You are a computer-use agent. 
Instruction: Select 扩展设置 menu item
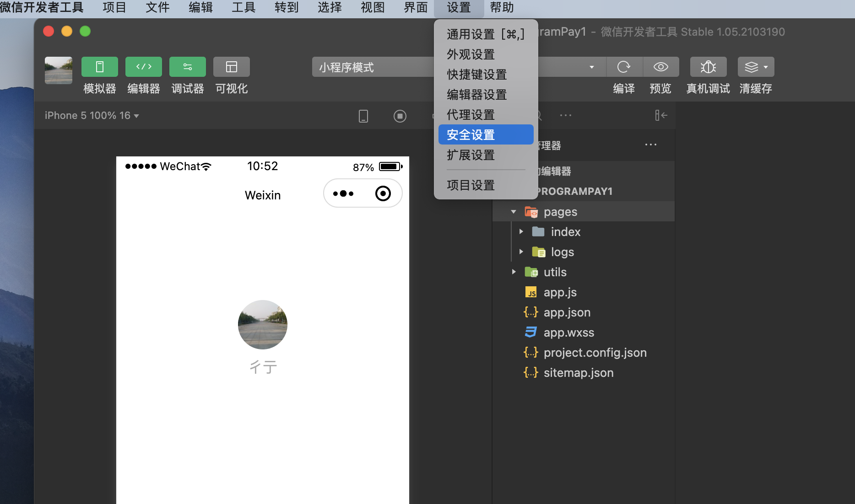pos(486,155)
